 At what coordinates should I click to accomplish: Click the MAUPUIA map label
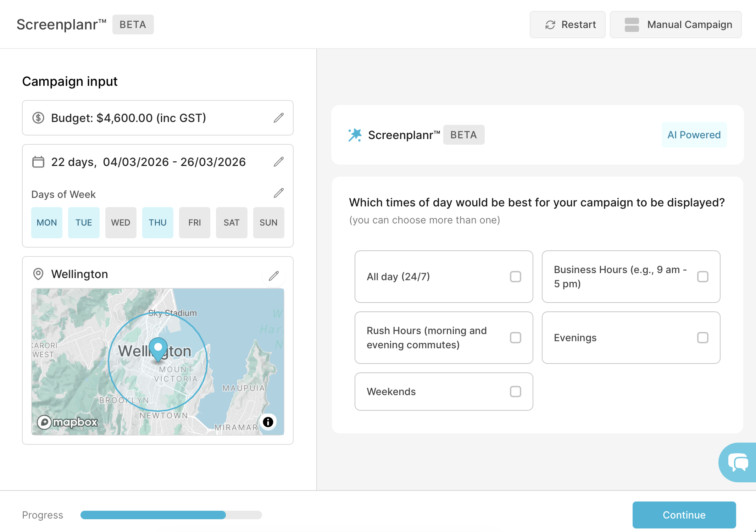coord(244,388)
